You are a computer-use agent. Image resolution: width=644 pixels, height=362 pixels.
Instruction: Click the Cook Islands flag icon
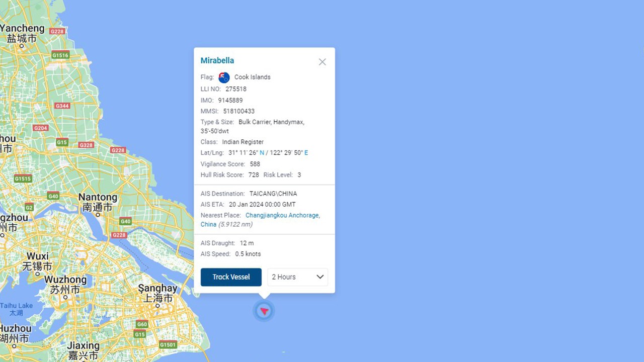pos(224,77)
